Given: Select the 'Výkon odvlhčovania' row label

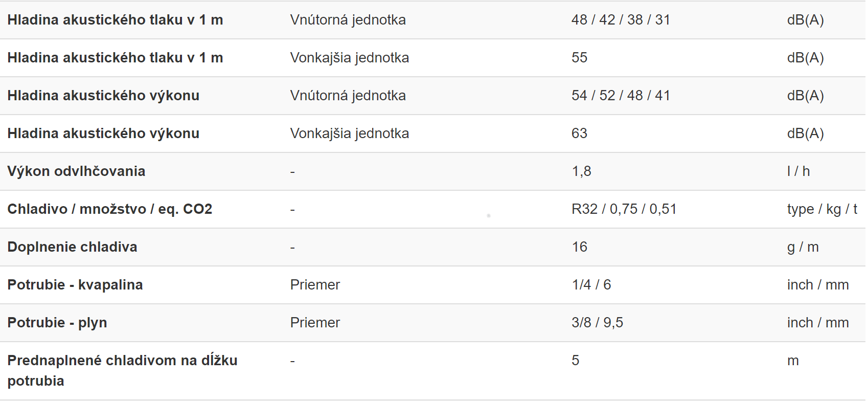Looking at the screenshot, I should point(76,171).
